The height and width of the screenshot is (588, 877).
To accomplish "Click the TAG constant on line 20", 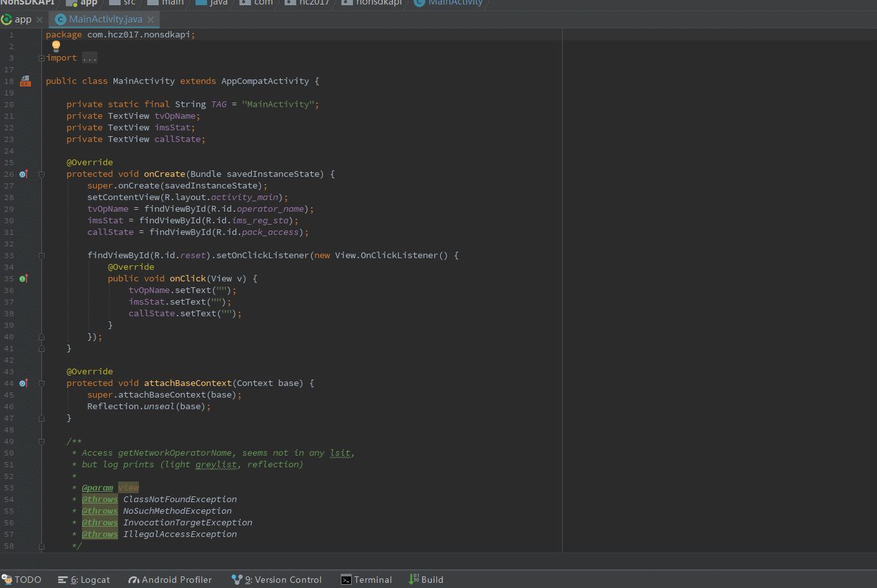I will [219, 105].
